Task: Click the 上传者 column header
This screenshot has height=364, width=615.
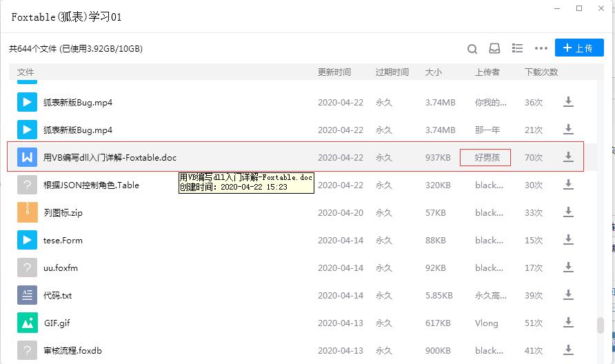Action: (x=487, y=72)
